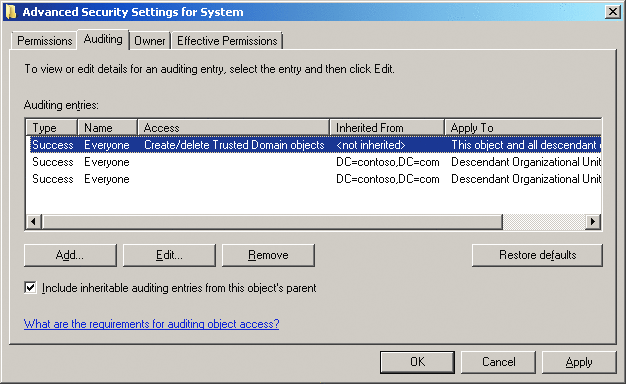Click the right scroll arrow of the entries list
626x384 pixels.
(x=593, y=221)
